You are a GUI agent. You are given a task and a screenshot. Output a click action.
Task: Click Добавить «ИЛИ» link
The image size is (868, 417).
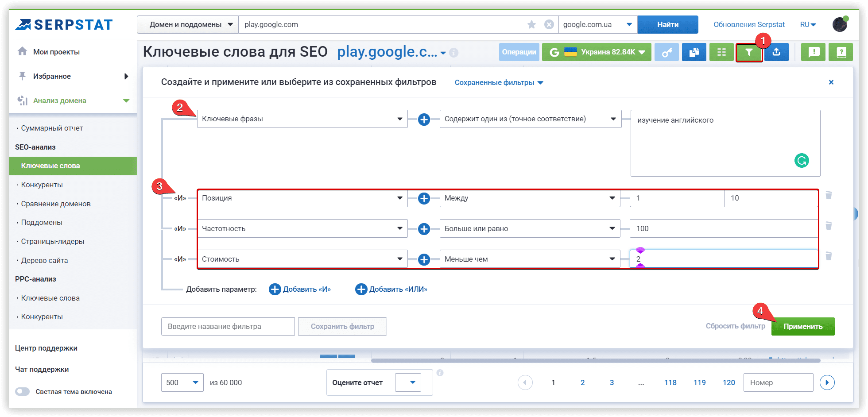point(391,290)
